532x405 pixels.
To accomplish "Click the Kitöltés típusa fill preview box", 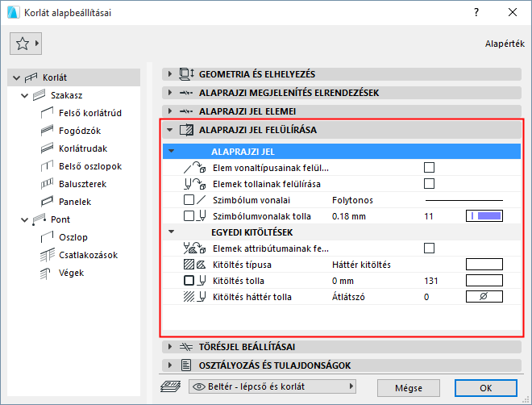I will tap(484, 264).
